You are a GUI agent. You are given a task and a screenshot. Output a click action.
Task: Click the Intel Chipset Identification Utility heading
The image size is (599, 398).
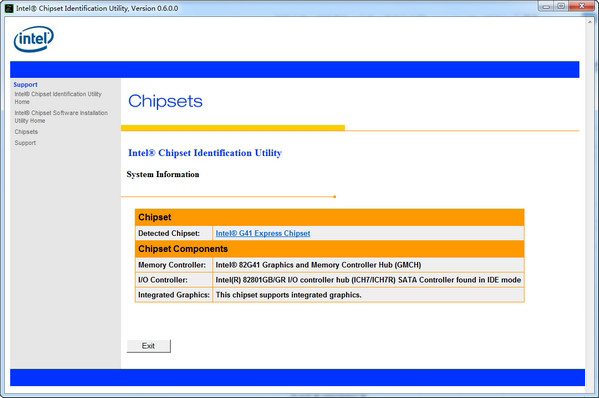coord(205,153)
